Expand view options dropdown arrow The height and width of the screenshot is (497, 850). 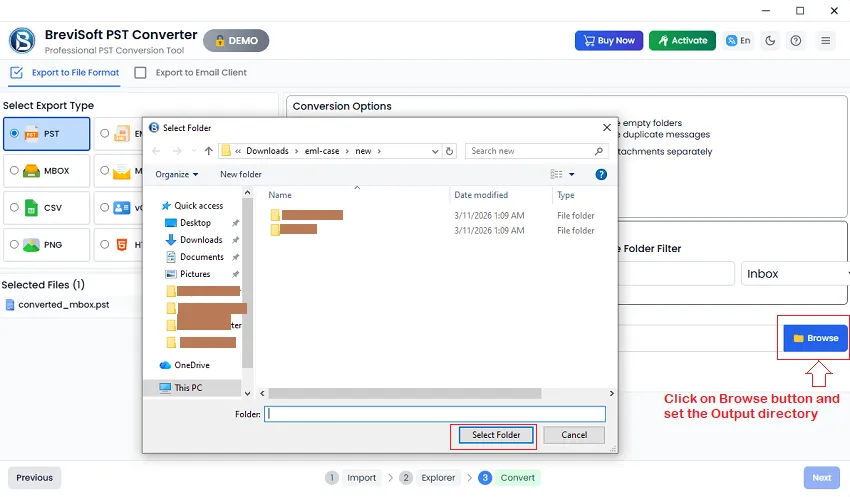click(571, 175)
